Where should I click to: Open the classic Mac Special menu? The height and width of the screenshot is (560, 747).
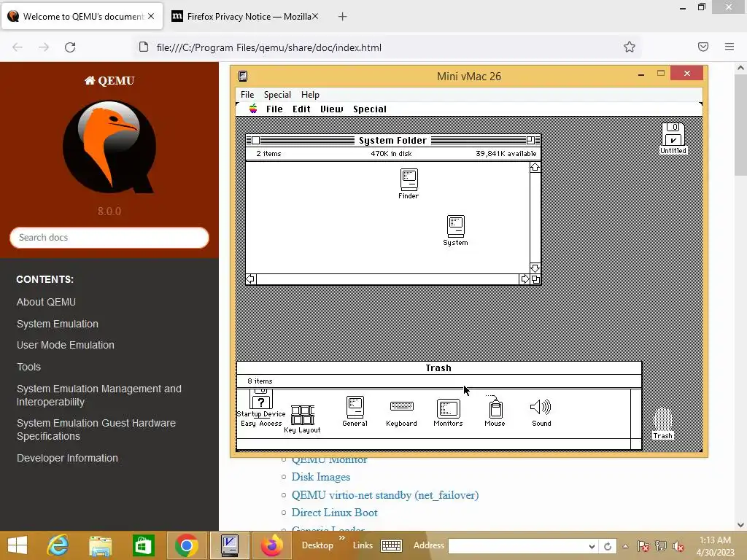tap(370, 109)
